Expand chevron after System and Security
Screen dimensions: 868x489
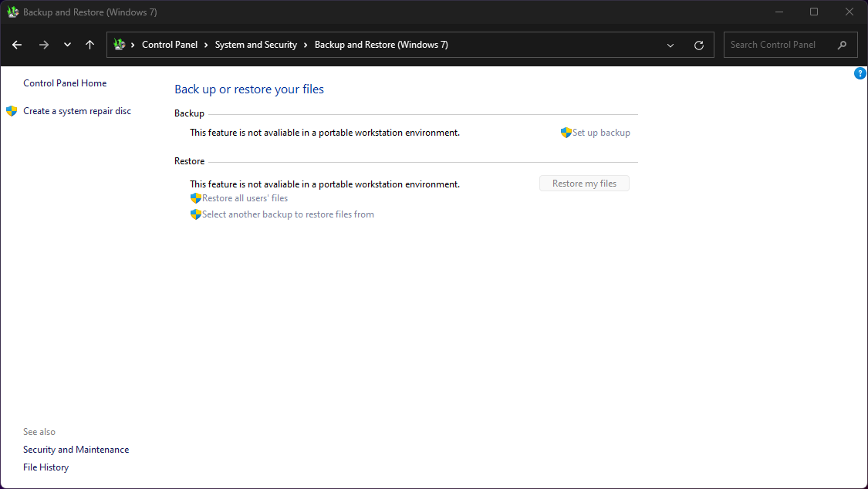[306, 45]
